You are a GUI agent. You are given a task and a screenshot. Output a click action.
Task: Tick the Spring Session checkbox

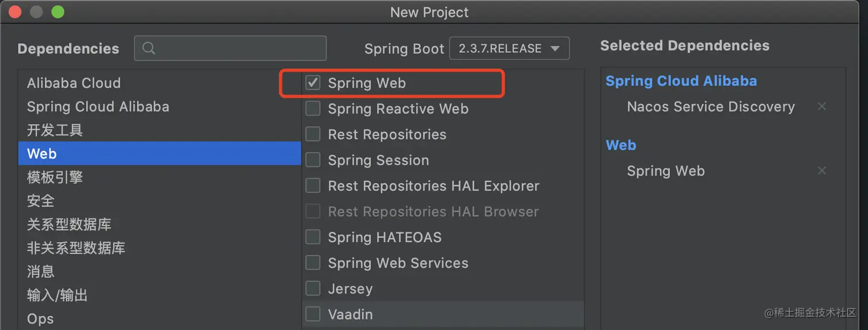tap(313, 160)
